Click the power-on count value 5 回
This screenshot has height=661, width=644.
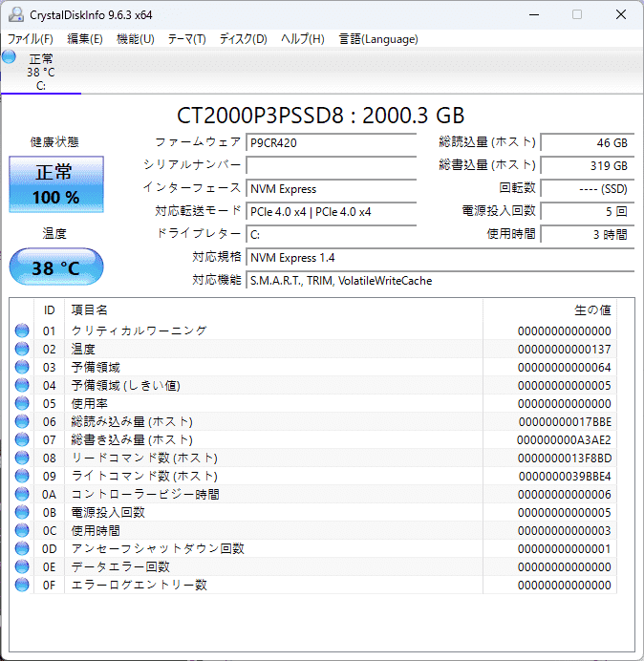pos(587,212)
